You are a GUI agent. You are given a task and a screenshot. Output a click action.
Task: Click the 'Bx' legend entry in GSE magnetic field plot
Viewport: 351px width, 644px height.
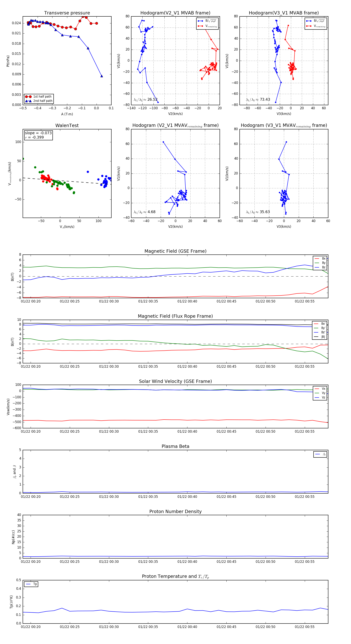320,259
